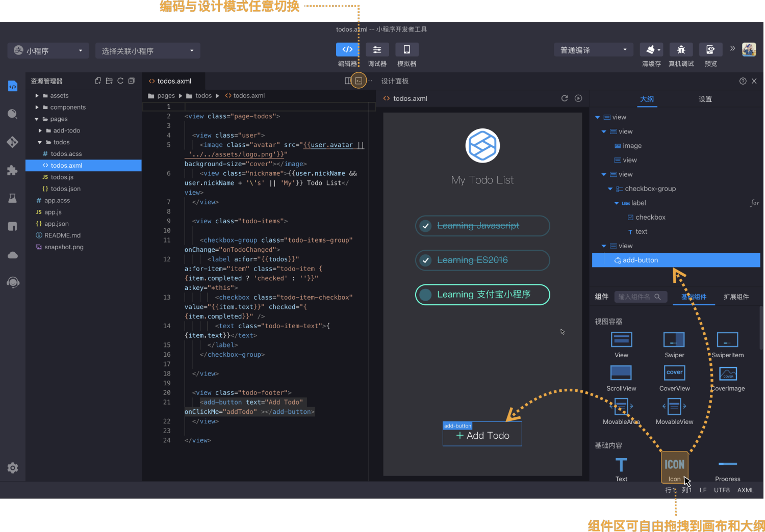Select the MovableView component
The height and width of the screenshot is (532, 765).
[x=674, y=411]
